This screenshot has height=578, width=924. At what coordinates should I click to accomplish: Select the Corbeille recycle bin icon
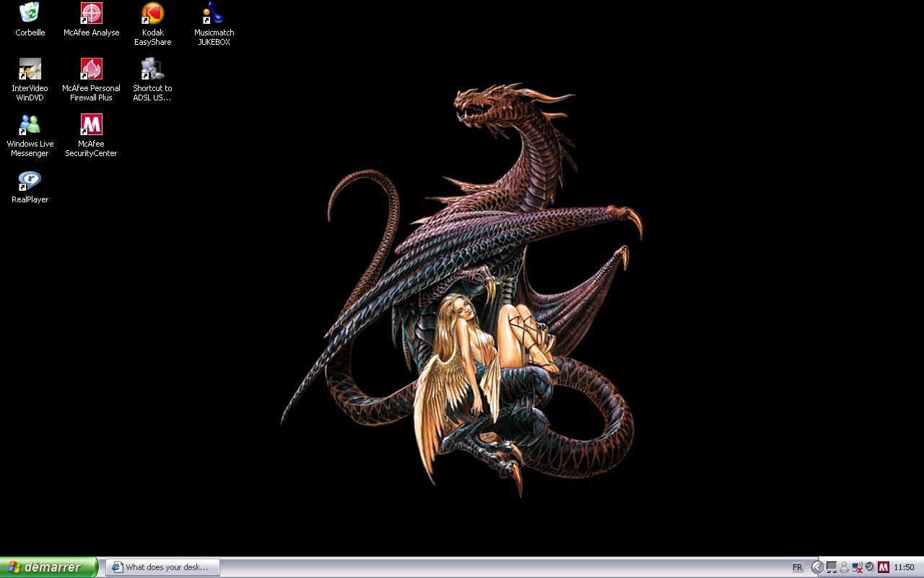pyautogui.click(x=30, y=14)
